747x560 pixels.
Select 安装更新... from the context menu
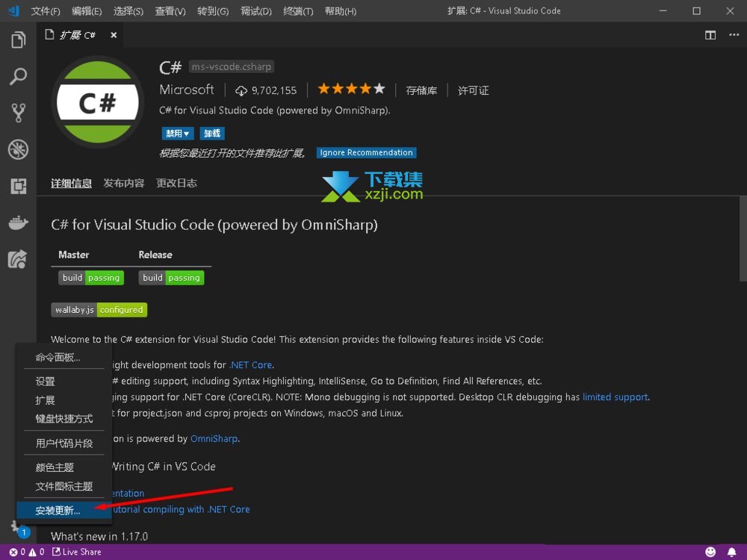58,511
